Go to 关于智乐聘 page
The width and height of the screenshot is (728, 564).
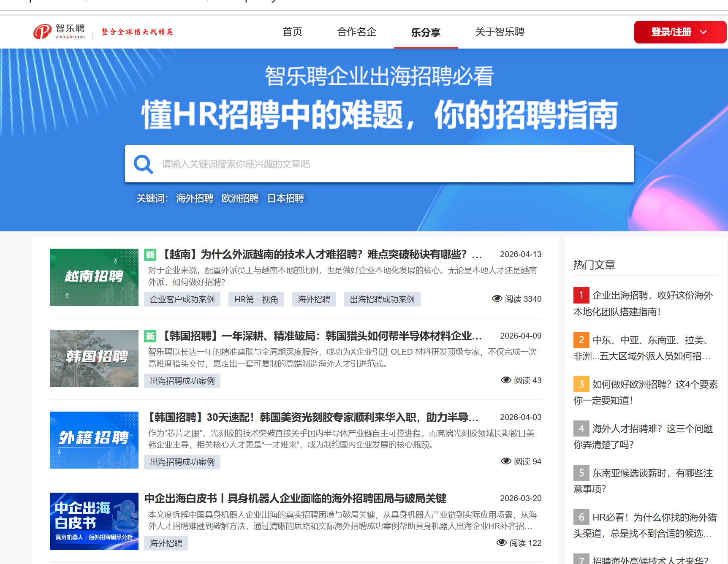[x=500, y=32]
